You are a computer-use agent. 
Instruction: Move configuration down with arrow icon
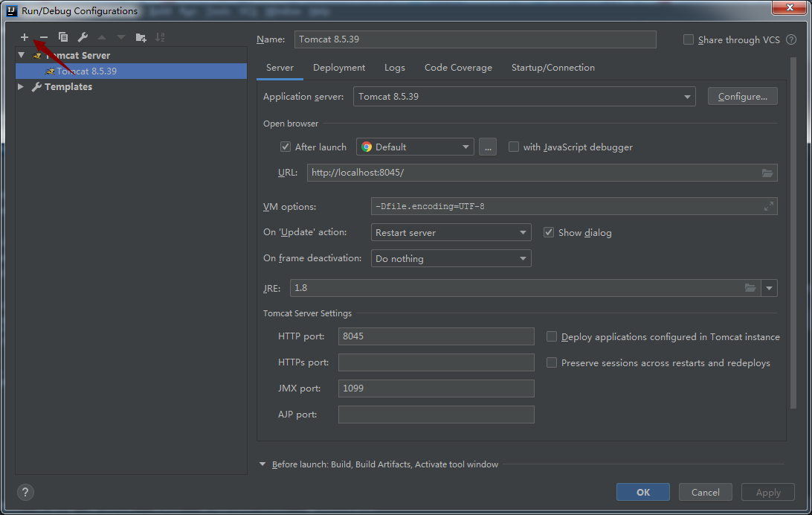(121, 36)
